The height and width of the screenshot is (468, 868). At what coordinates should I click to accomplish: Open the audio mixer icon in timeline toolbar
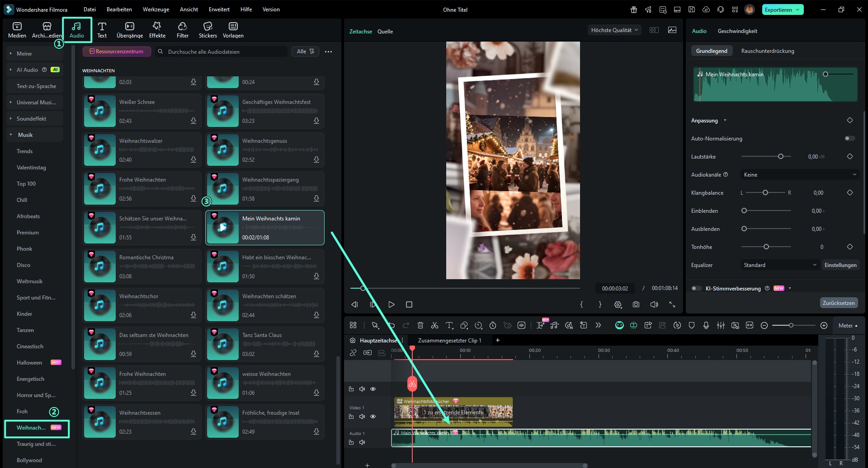pos(721,325)
